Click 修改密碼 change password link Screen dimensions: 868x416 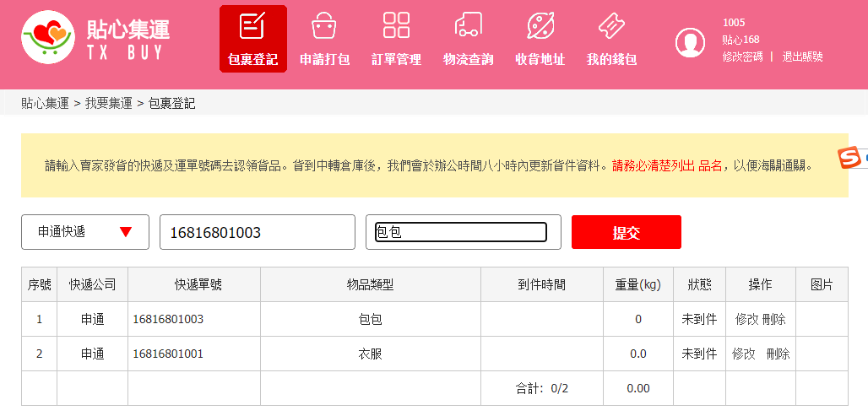click(x=742, y=57)
